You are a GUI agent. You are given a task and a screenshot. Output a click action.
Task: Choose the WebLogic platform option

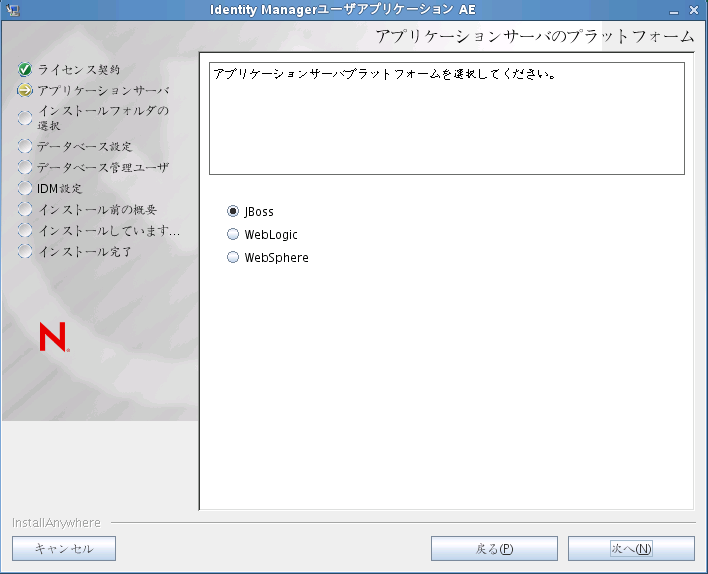[x=233, y=234]
